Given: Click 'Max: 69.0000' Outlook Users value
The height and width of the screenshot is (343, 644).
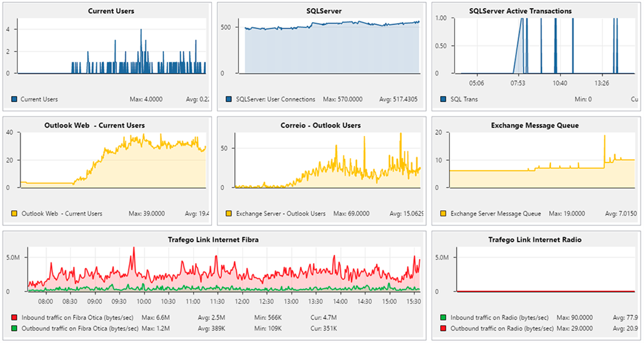Looking at the screenshot, I should click(351, 213).
